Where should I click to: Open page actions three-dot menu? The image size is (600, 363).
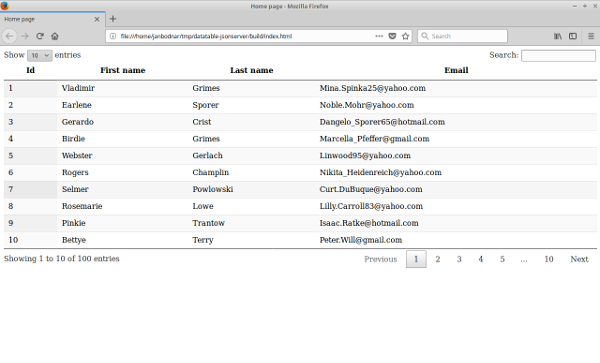point(379,36)
